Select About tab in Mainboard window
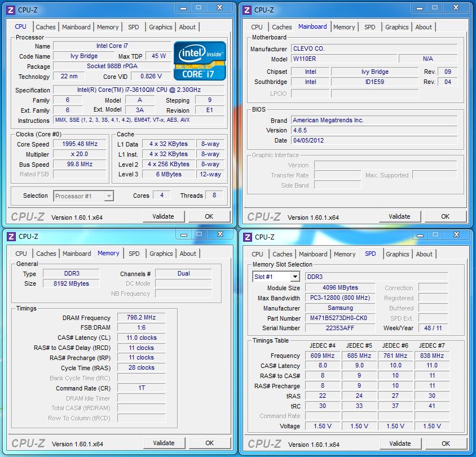Screen dimensions: 476x457 pos(424,27)
